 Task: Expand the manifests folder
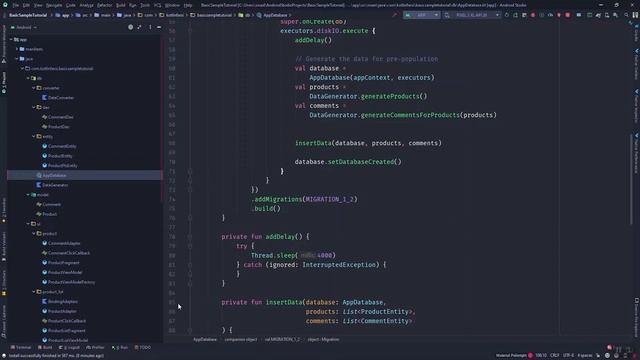click(17, 49)
